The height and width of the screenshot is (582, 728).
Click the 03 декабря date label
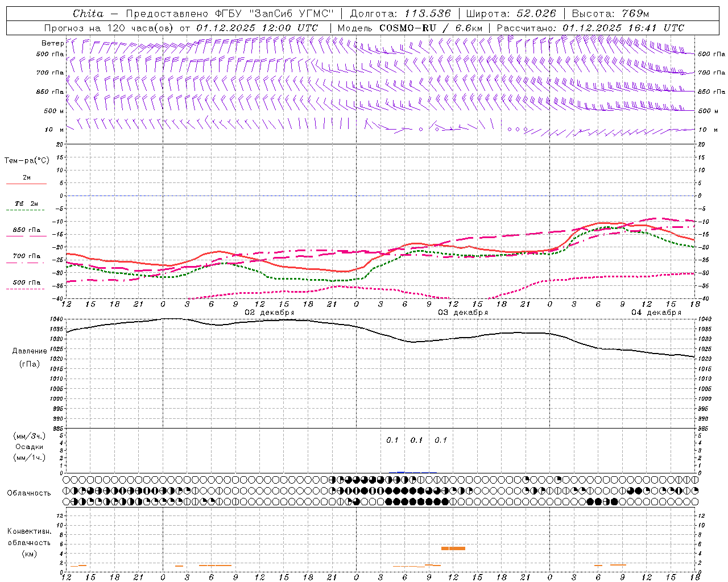(x=463, y=313)
